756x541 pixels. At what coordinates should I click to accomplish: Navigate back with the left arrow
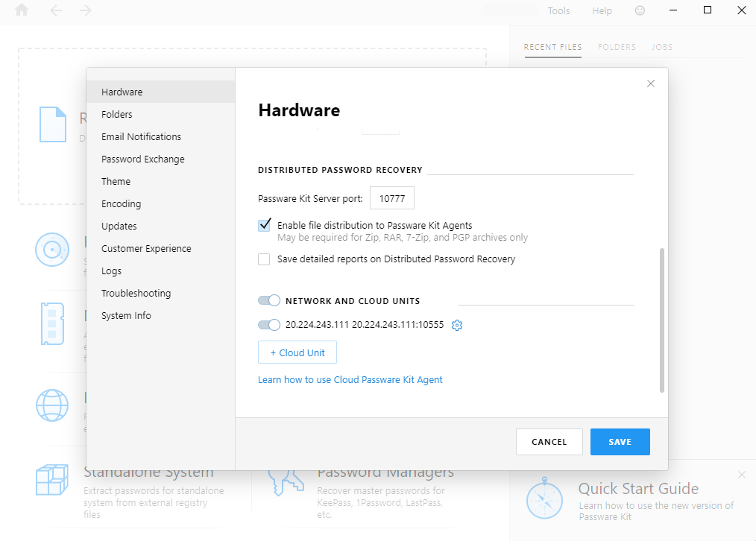[56, 10]
